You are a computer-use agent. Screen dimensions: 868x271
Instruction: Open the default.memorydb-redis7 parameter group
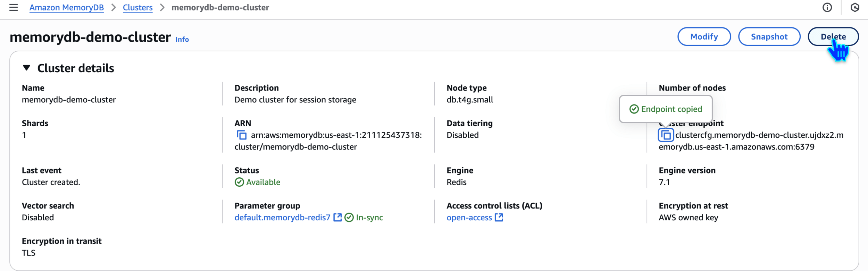(282, 218)
